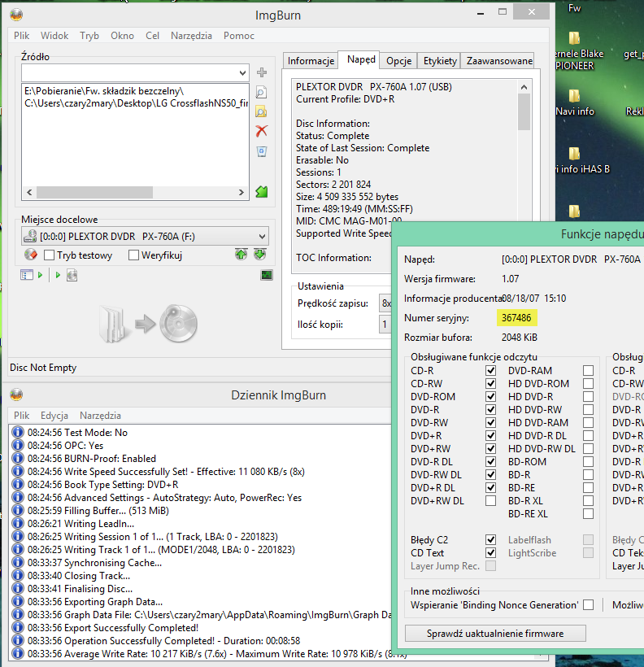Viewport: 644px width, 667px height.
Task: Click the add file plus icon
Action: pos(262,72)
